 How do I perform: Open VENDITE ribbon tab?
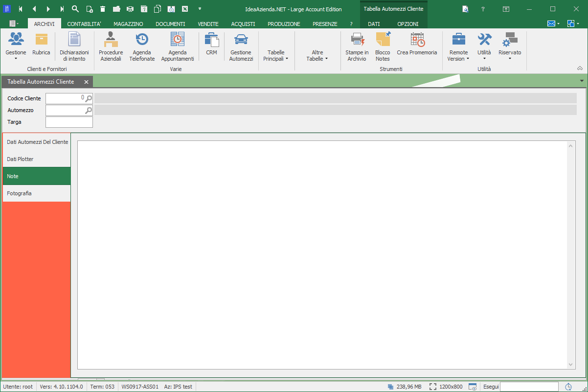point(208,23)
